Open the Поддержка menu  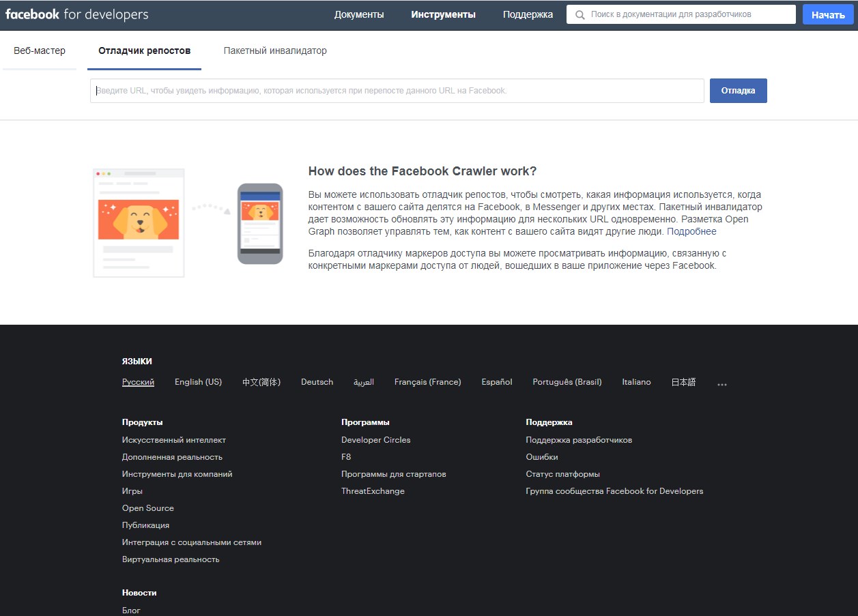coord(528,14)
